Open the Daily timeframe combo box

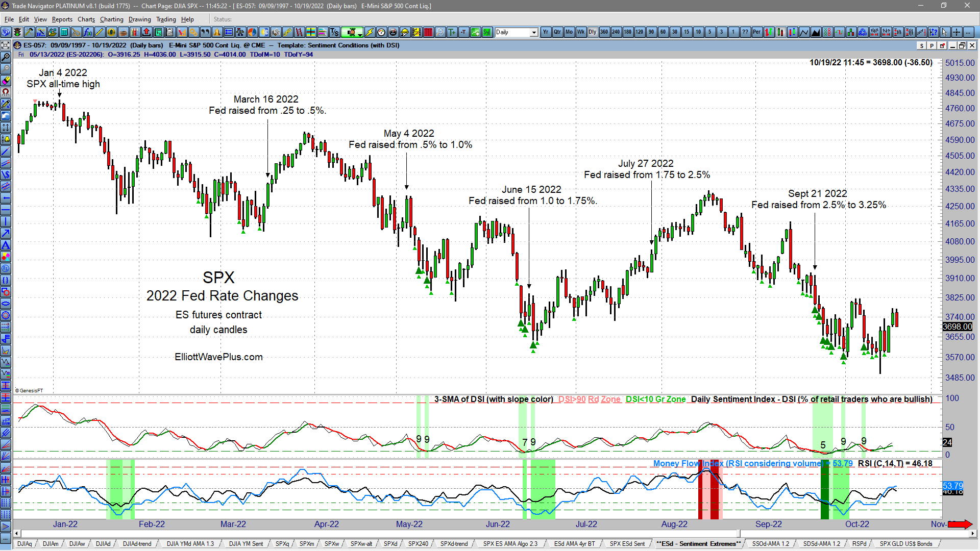(517, 32)
